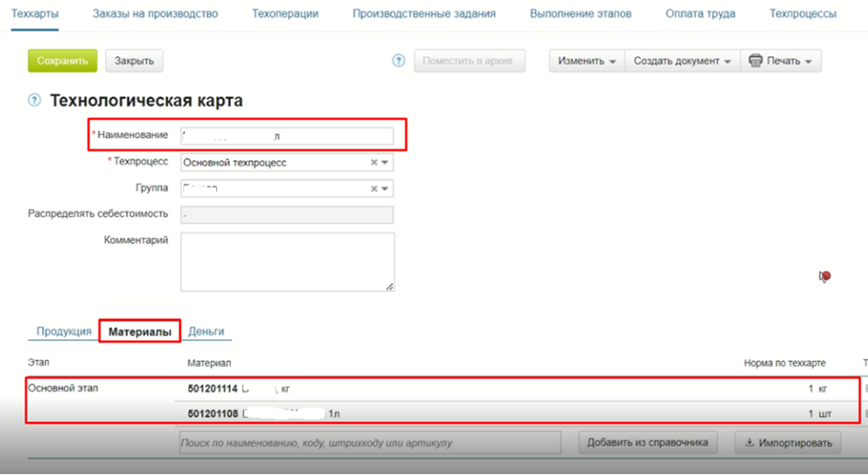Viewport: 868px width, 475px height.
Task: Go to the Техоперации tab
Action: tap(285, 14)
